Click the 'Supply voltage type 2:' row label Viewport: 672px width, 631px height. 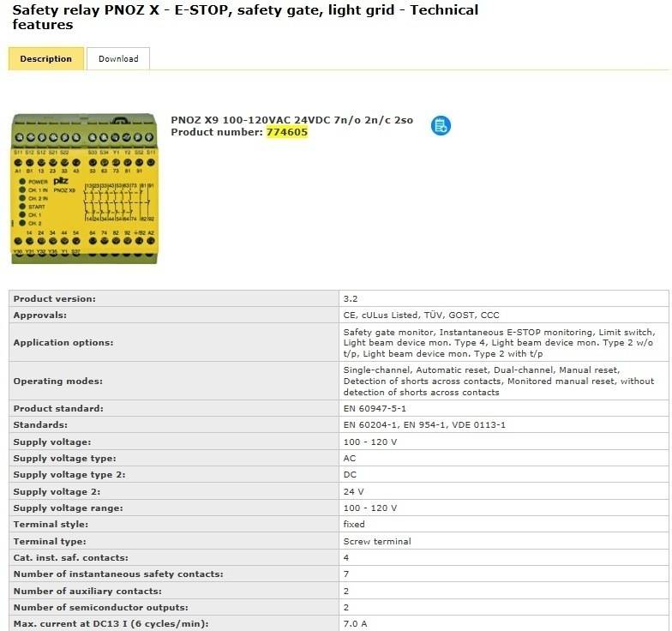[69, 475]
